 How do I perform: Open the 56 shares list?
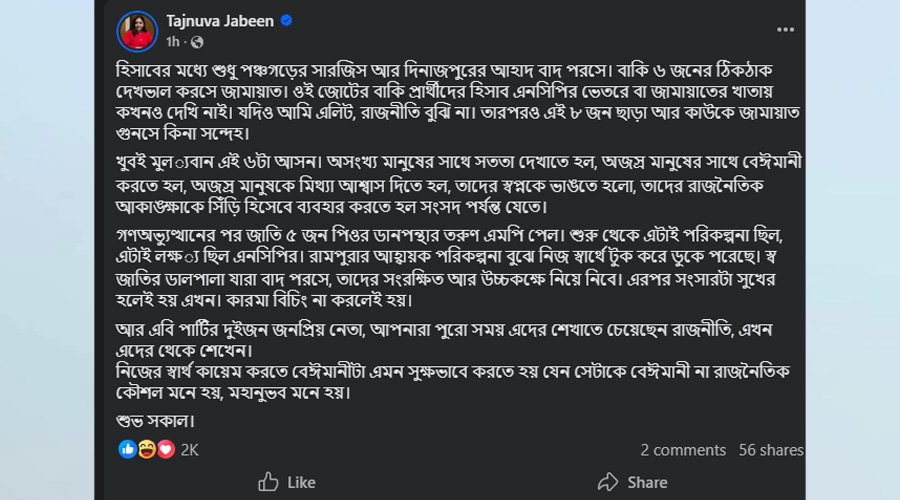click(x=770, y=450)
